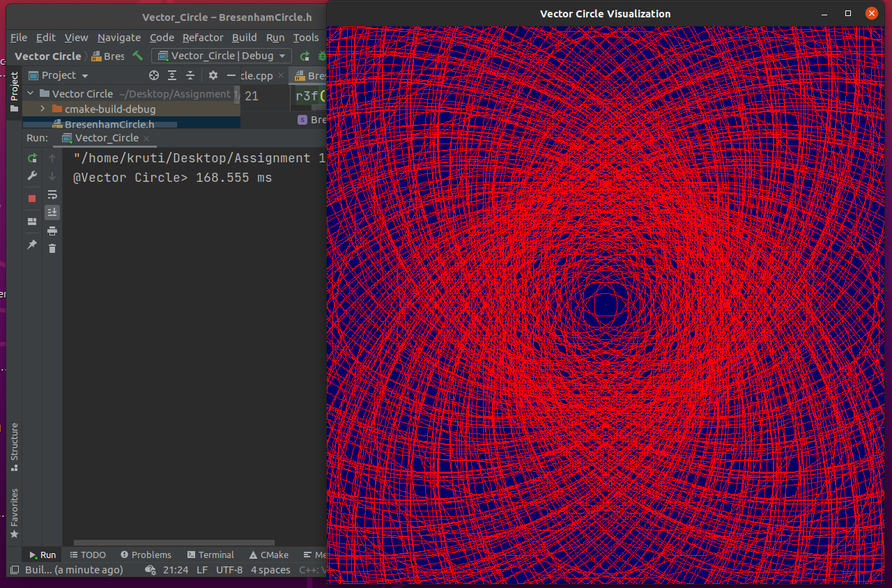Click tool windows quick access icon in status bar
Viewport: 892px width, 588px height.
coord(15,570)
